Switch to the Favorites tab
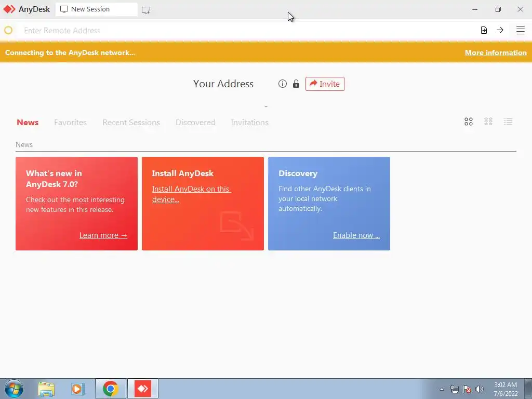 tap(70, 122)
